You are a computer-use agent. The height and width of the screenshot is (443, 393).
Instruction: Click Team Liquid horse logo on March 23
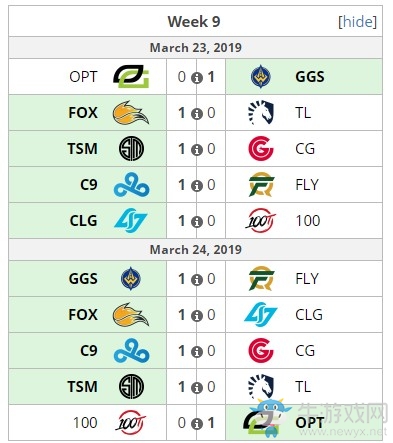(261, 112)
